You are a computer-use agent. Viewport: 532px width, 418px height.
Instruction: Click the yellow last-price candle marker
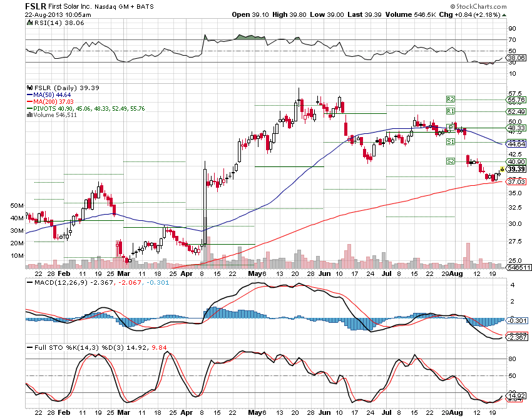[x=502, y=169]
